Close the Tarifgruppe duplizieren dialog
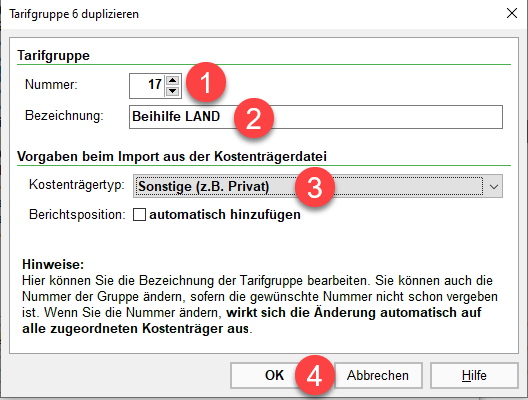Viewport: 528px width, 400px height. tap(512, 13)
